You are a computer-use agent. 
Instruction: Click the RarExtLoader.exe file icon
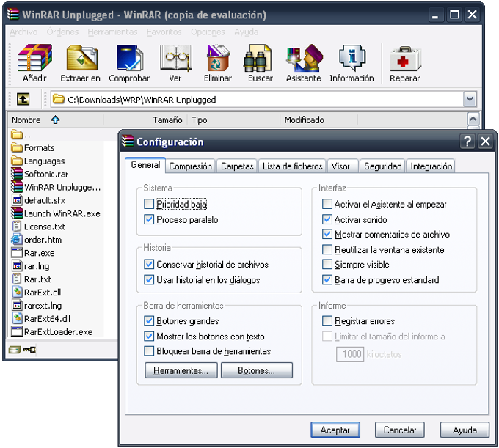point(17,331)
